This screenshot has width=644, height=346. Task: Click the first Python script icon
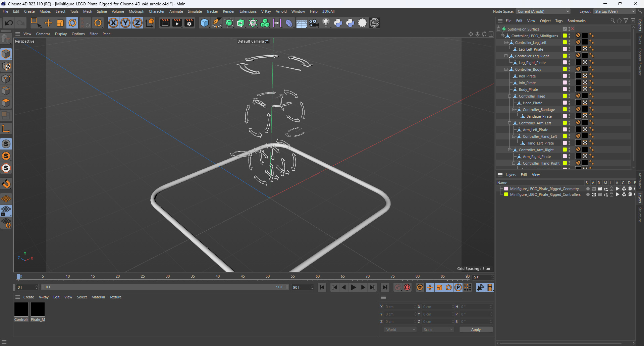click(338, 23)
